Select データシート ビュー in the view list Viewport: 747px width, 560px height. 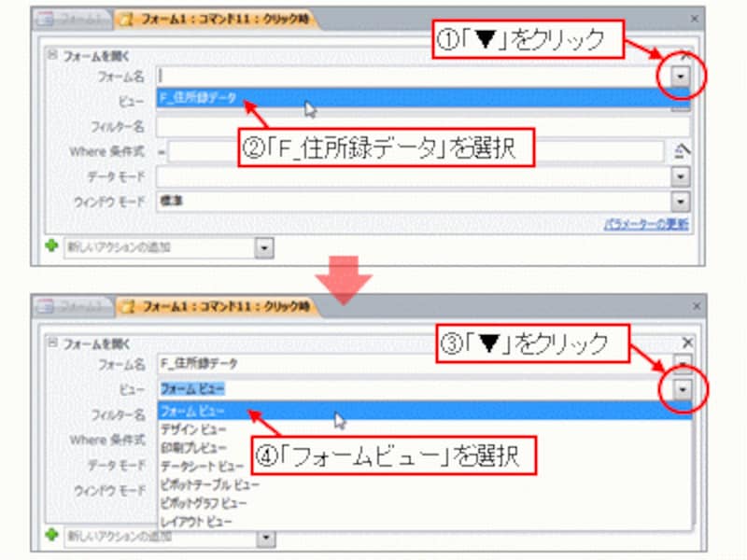(x=425, y=466)
